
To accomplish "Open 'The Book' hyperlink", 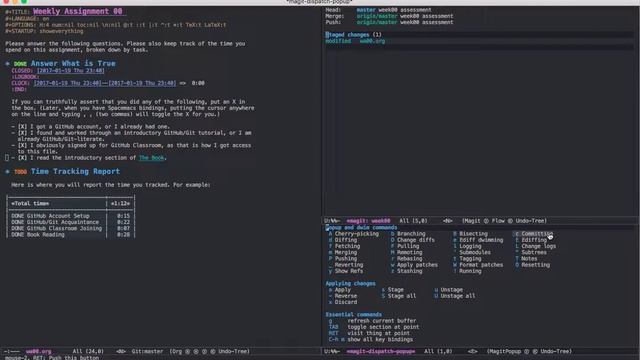I will pyautogui.click(x=151, y=158).
